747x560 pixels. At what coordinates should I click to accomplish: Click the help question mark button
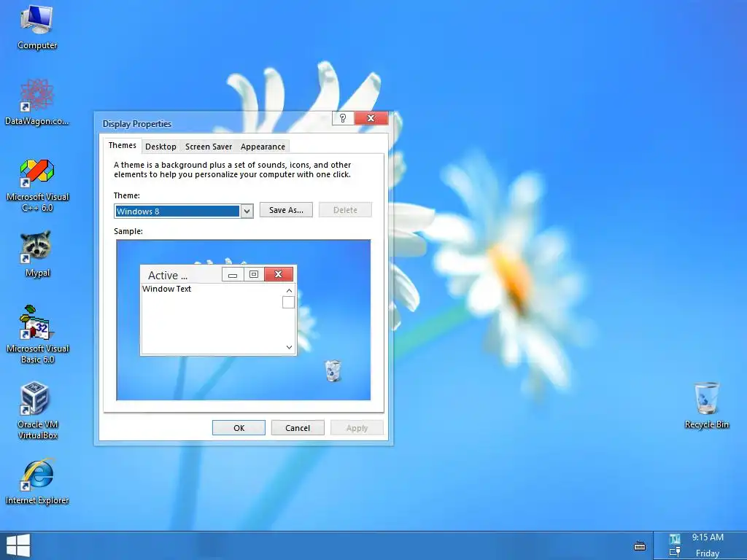coord(343,118)
